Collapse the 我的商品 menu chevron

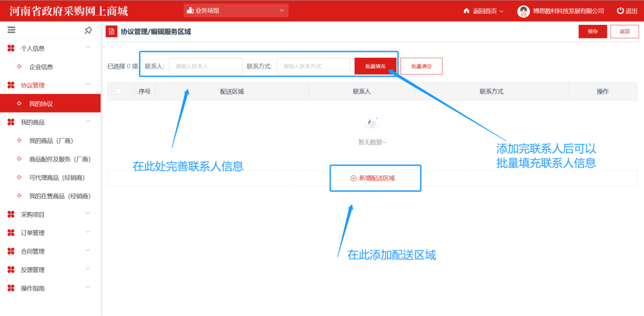88,122
